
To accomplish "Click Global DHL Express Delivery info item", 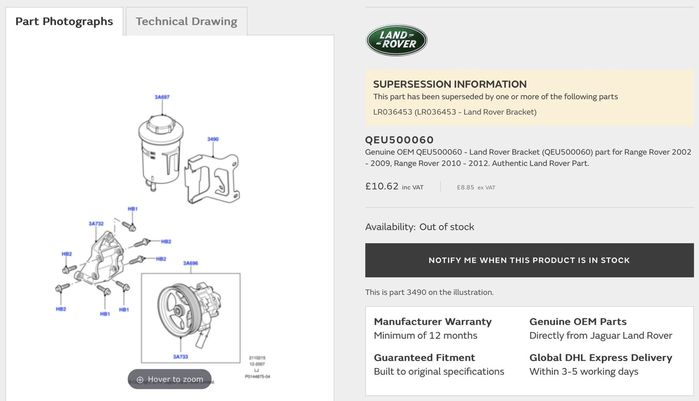I will click(600, 364).
